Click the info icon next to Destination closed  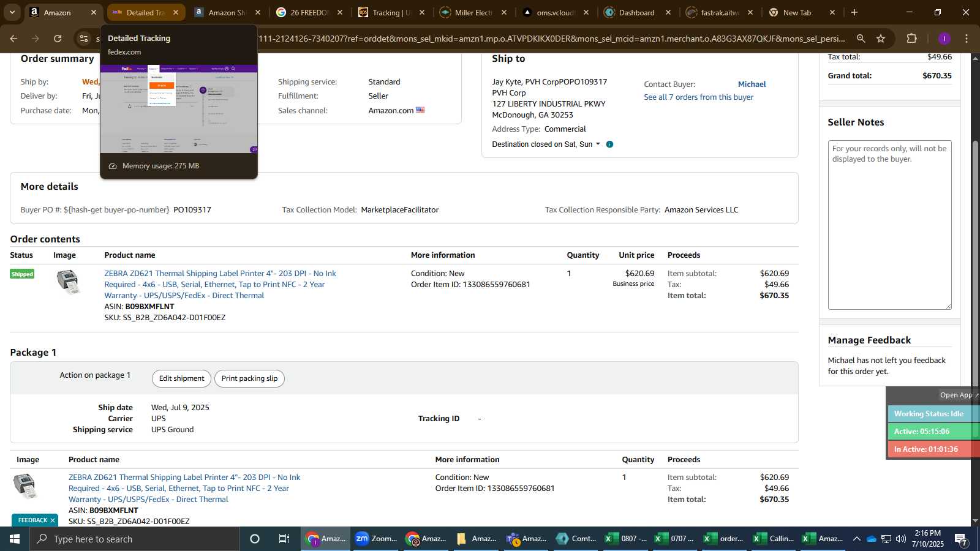point(609,144)
